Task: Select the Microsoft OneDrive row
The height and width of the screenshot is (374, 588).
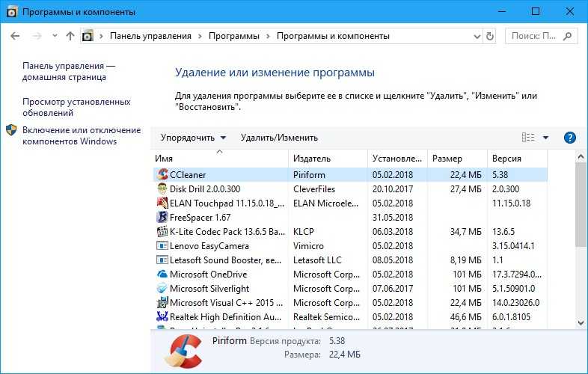Action: pyautogui.click(x=350, y=275)
